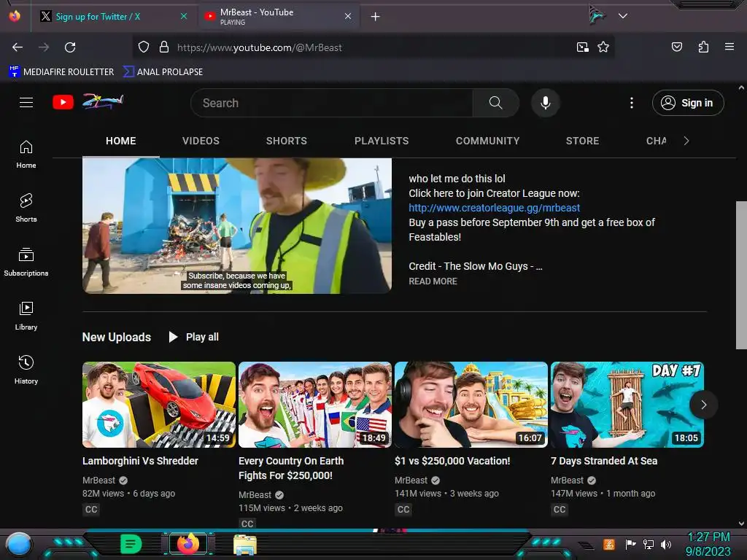This screenshot has width=747, height=560.
Task: Expand description with READ MORE
Action: 433,281
